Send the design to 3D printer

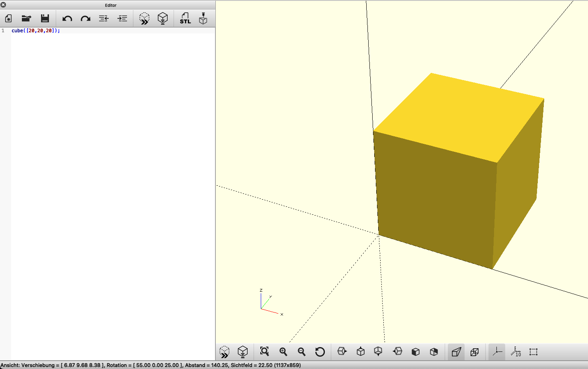pyautogui.click(x=203, y=18)
